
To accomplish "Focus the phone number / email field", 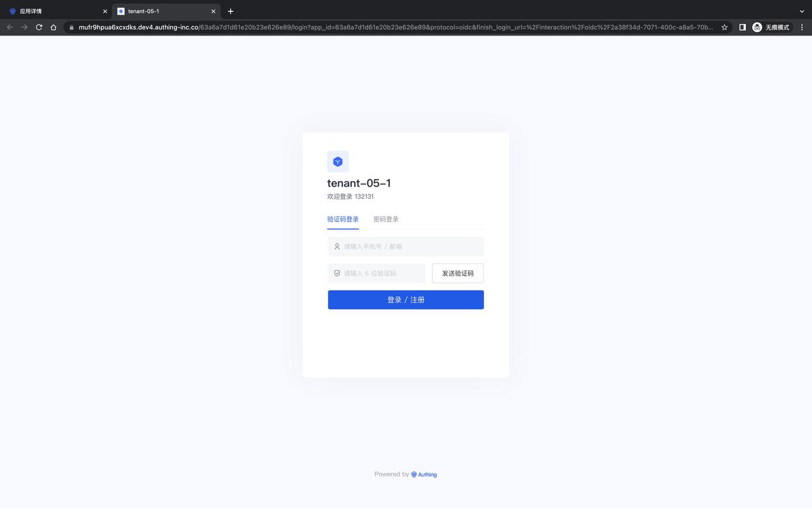I will pos(406,246).
